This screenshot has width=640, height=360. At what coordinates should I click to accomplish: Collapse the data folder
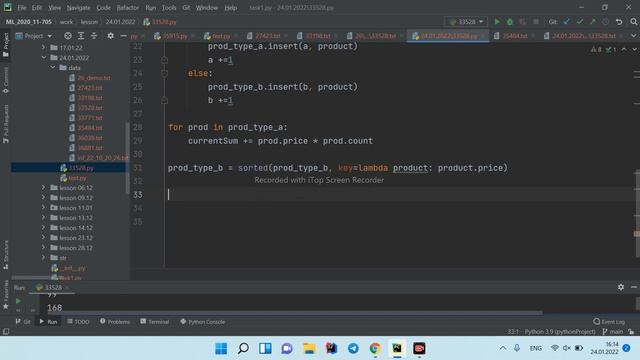click(53, 68)
